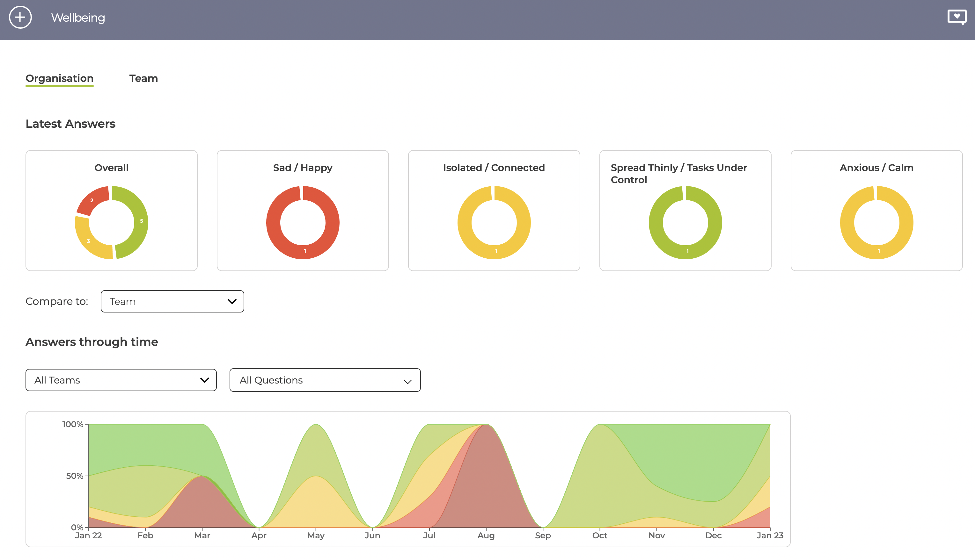Image resolution: width=975 pixels, height=560 pixels.
Task: Select the Organisation tab
Action: pyautogui.click(x=60, y=78)
